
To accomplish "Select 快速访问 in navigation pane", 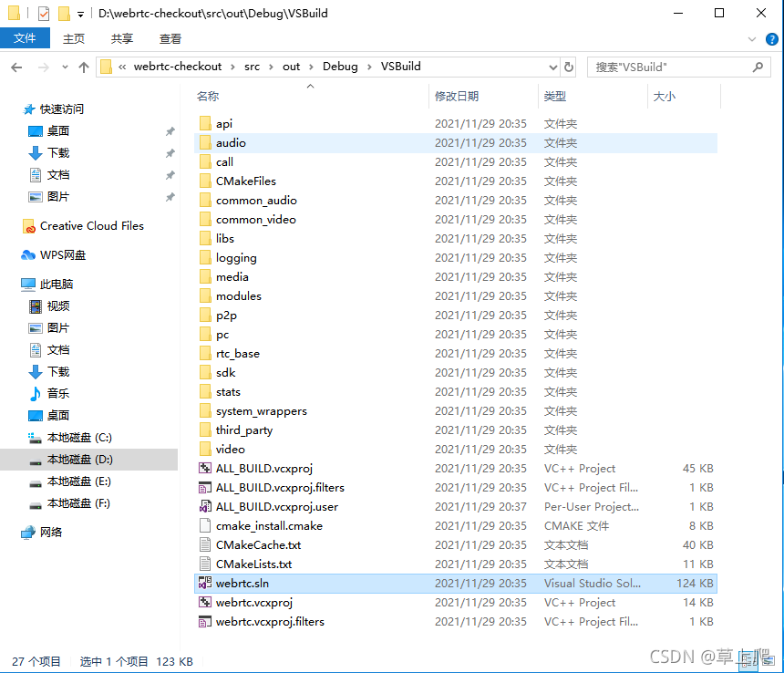I will coord(61,109).
